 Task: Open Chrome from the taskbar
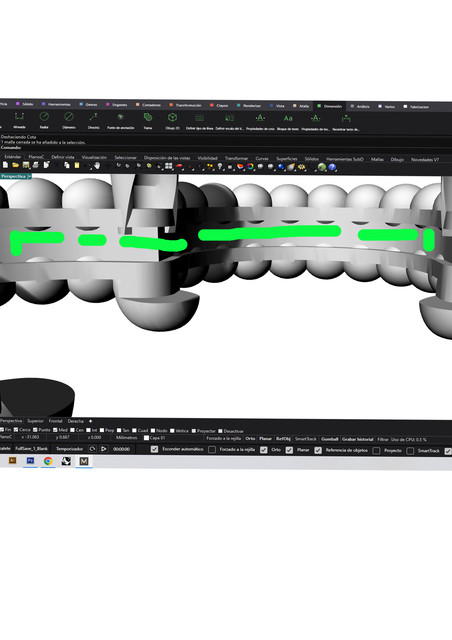pyautogui.click(x=48, y=461)
